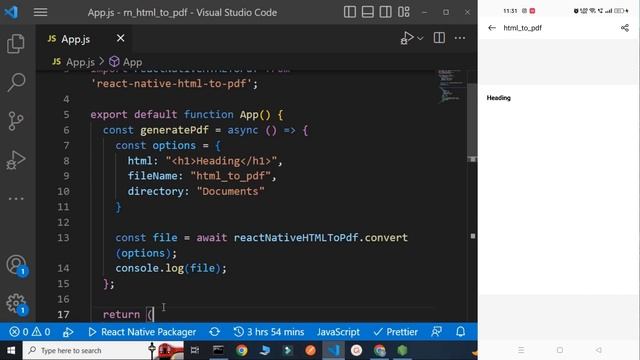The height and width of the screenshot is (360, 640).
Task: Click the Prettier status bar item
Action: pos(396,332)
